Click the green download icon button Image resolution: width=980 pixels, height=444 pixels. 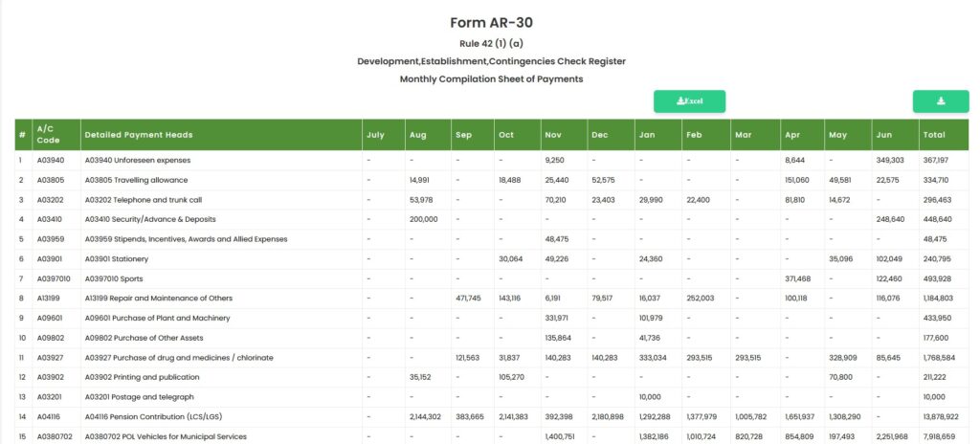(x=941, y=101)
